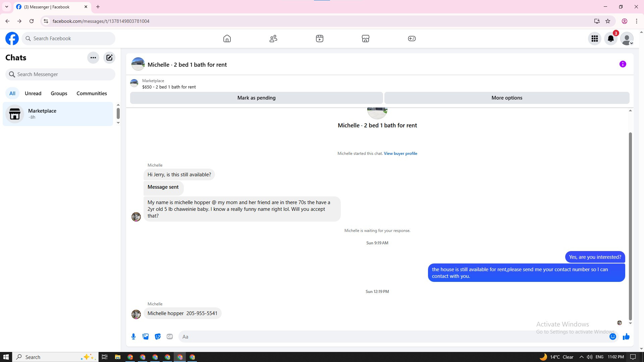Open View buyer profile link
The width and height of the screenshot is (644, 362).
400,154
